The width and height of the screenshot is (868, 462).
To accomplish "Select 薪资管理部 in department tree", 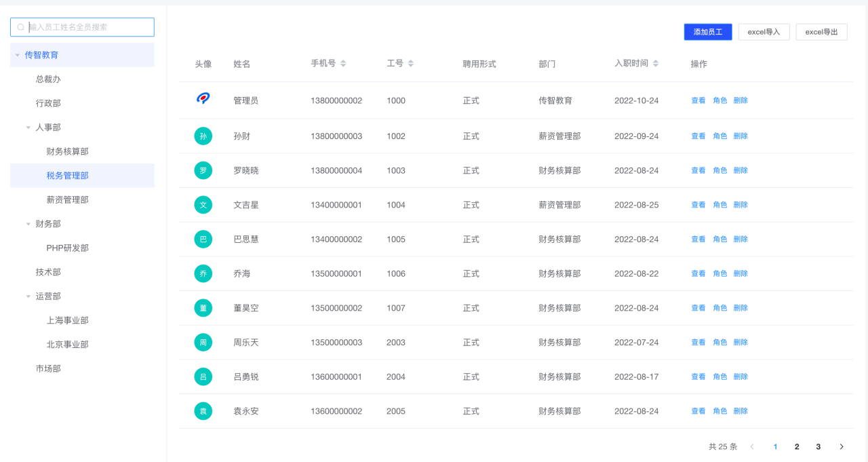I will [67, 199].
